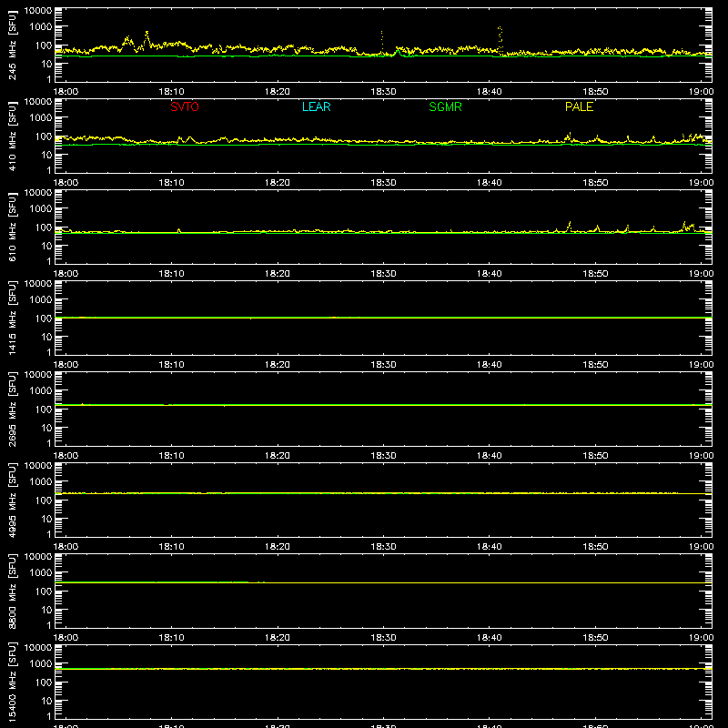Click the 1 y-axis label of 2695 MHz plot

click(49, 443)
